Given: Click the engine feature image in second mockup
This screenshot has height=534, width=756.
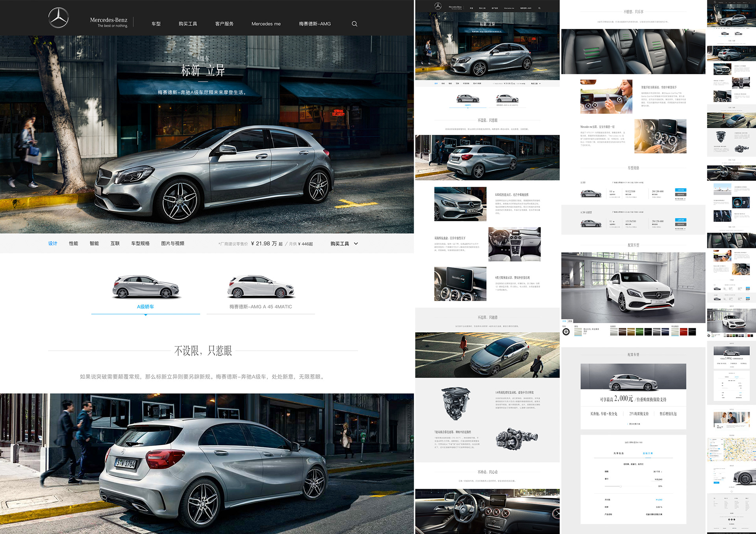Looking at the screenshot, I should [456, 403].
